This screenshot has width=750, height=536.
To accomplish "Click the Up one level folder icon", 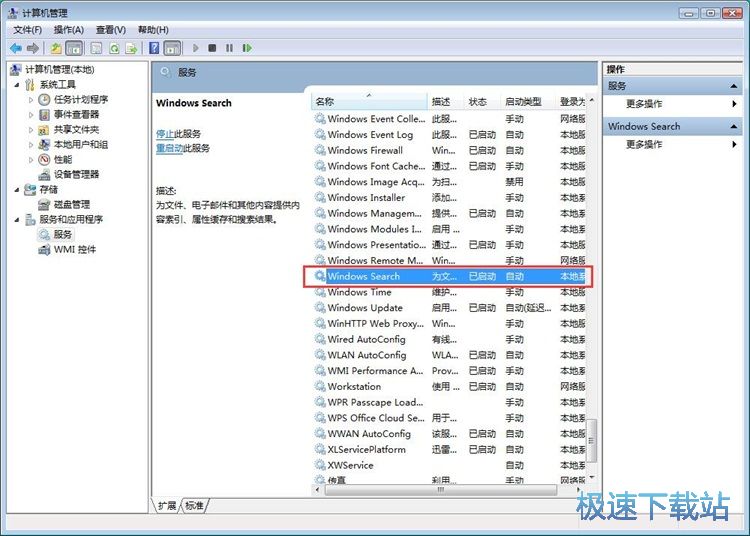I will click(x=56, y=48).
